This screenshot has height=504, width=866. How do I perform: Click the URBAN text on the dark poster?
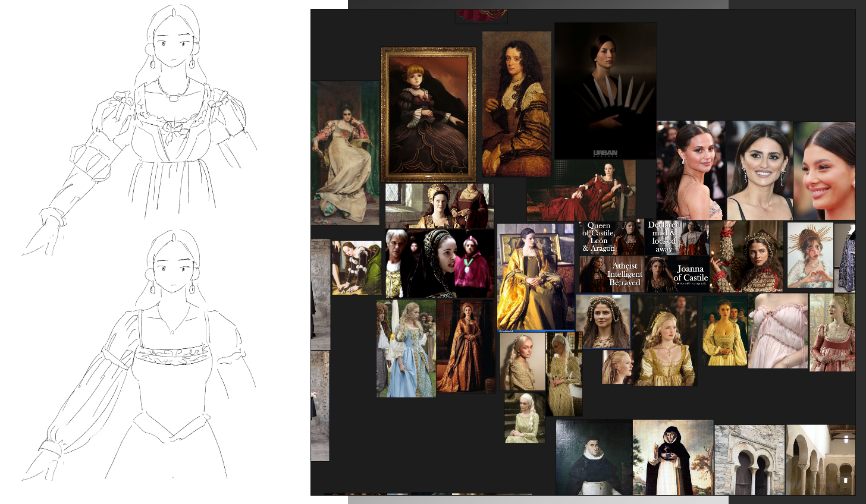point(605,153)
